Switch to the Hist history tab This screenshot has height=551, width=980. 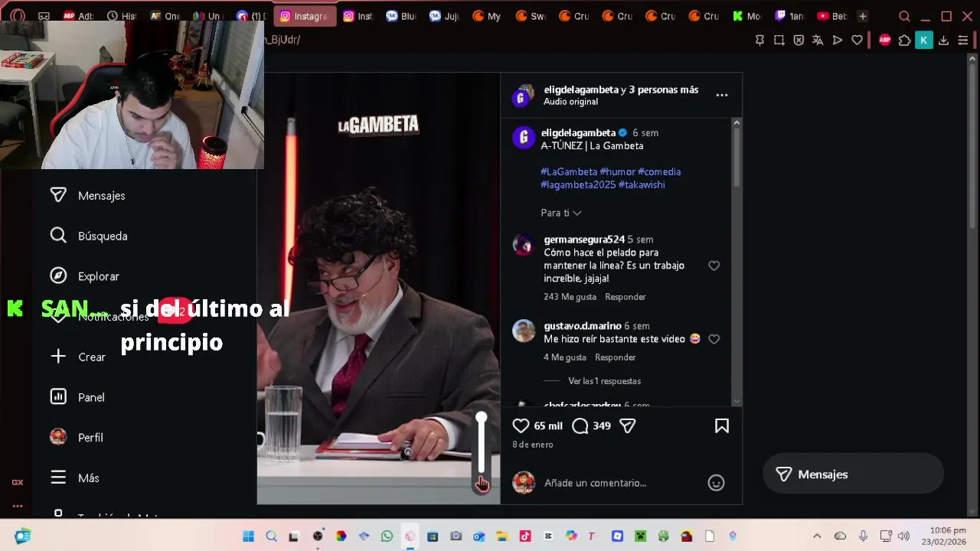122,16
